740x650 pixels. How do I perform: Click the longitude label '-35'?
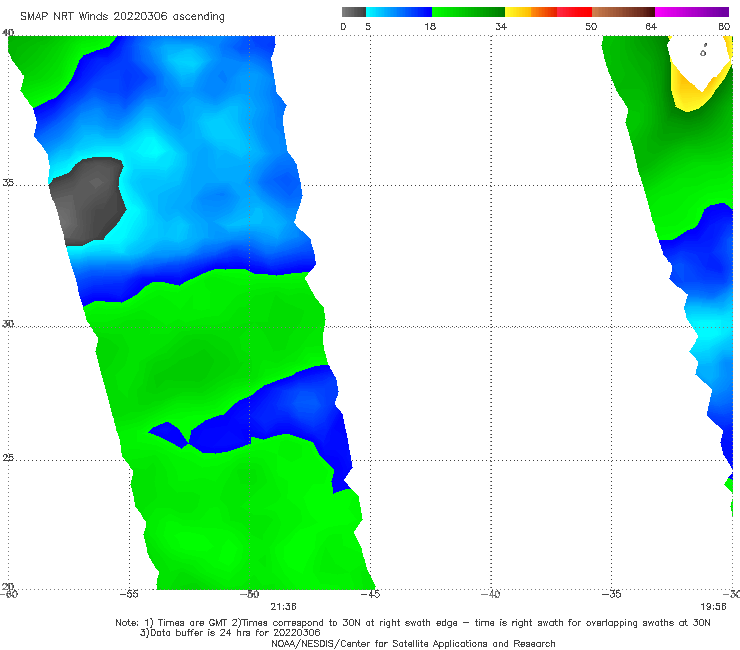pos(611,594)
